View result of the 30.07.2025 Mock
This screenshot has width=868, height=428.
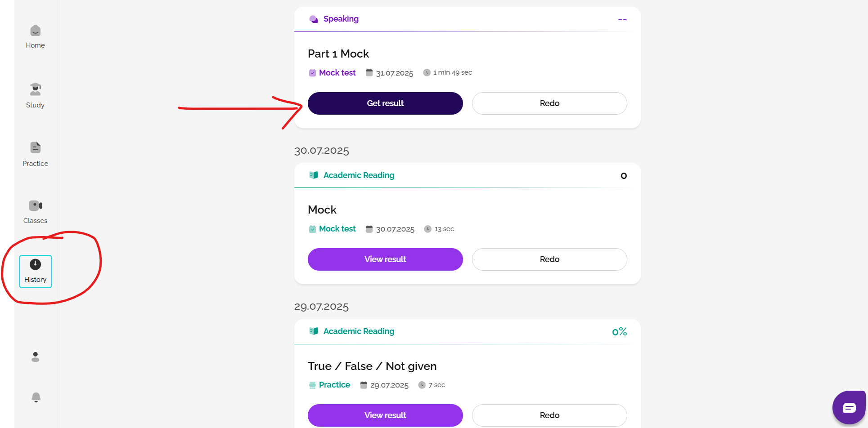(x=385, y=259)
